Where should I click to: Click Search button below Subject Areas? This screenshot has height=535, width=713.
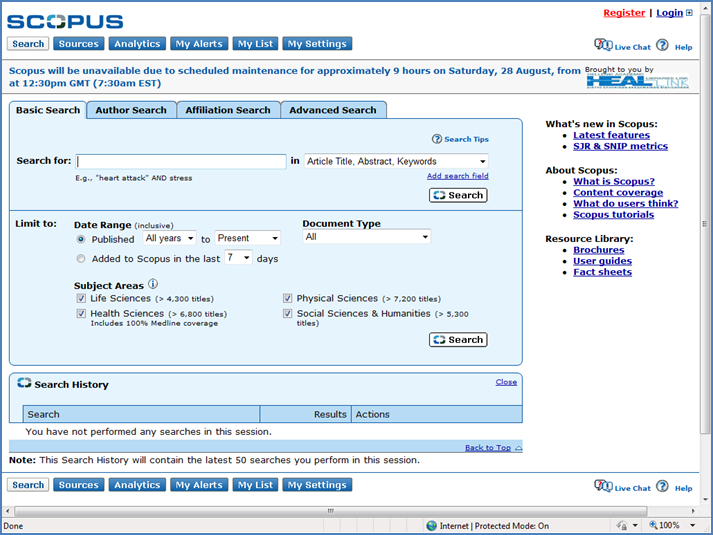tap(458, 340)
